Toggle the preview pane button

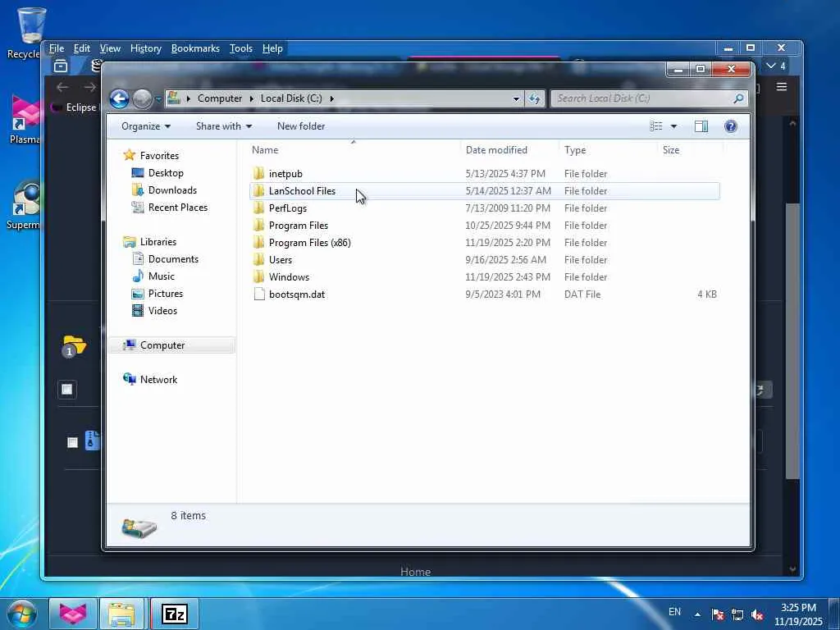click(701, 126)
